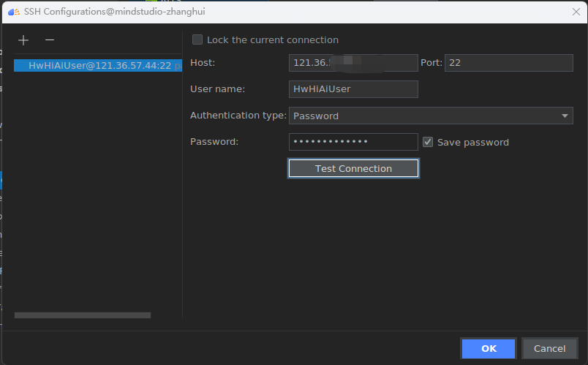Click the connection list horizontal scrollbar

[x=82, y=315]
